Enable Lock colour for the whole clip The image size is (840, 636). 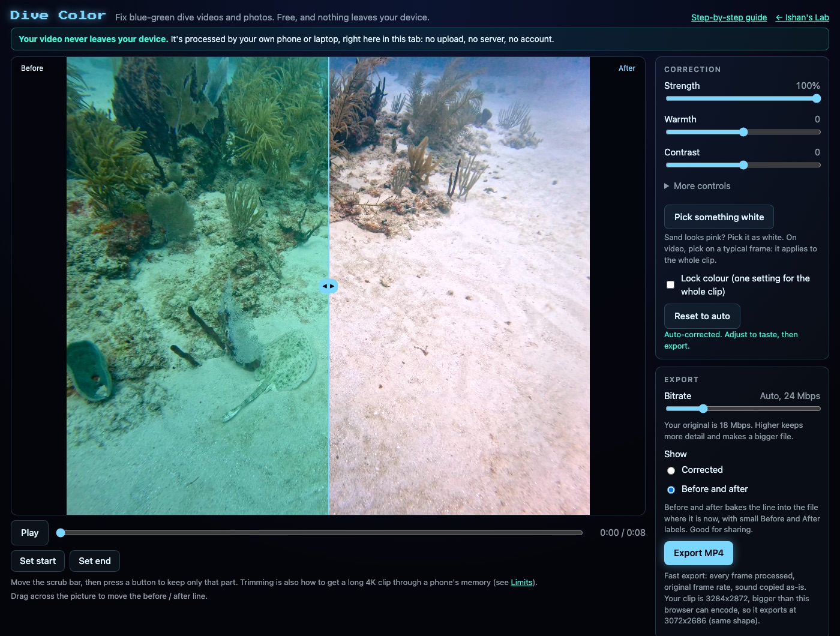[671, 285]
